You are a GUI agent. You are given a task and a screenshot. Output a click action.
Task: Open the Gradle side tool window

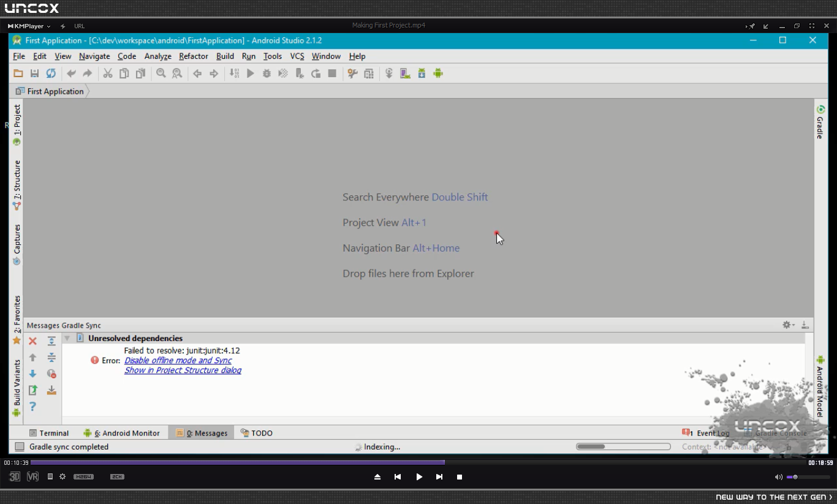pyautogui.click(x=820, y=122)
